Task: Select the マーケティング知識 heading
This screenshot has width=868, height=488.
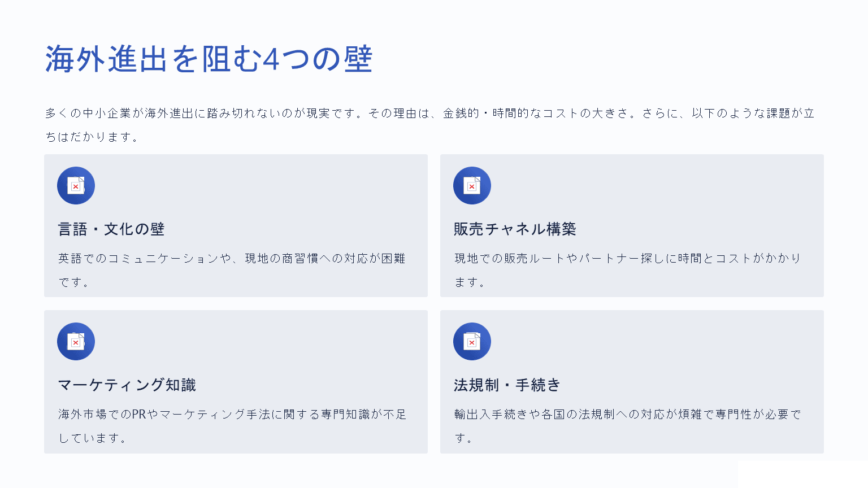Action: 127,385
